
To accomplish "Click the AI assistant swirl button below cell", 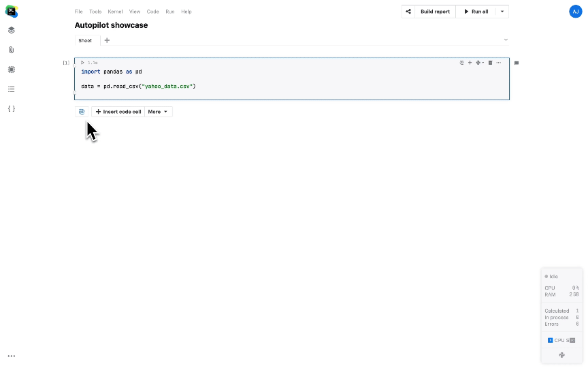I will pyautogui.click(x=82, y=112).
